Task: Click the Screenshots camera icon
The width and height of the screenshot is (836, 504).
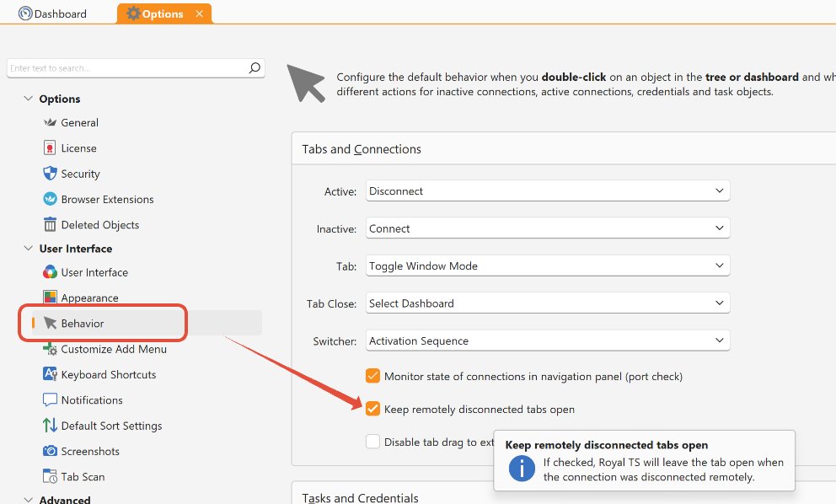Action: pyautogui.click(x=50, y=451)
